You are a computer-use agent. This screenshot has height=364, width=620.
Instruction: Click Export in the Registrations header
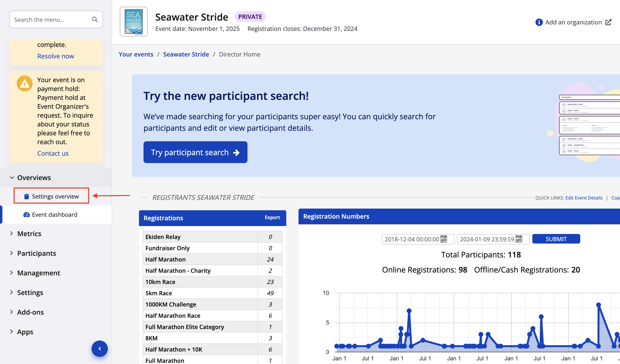[272, 217]
